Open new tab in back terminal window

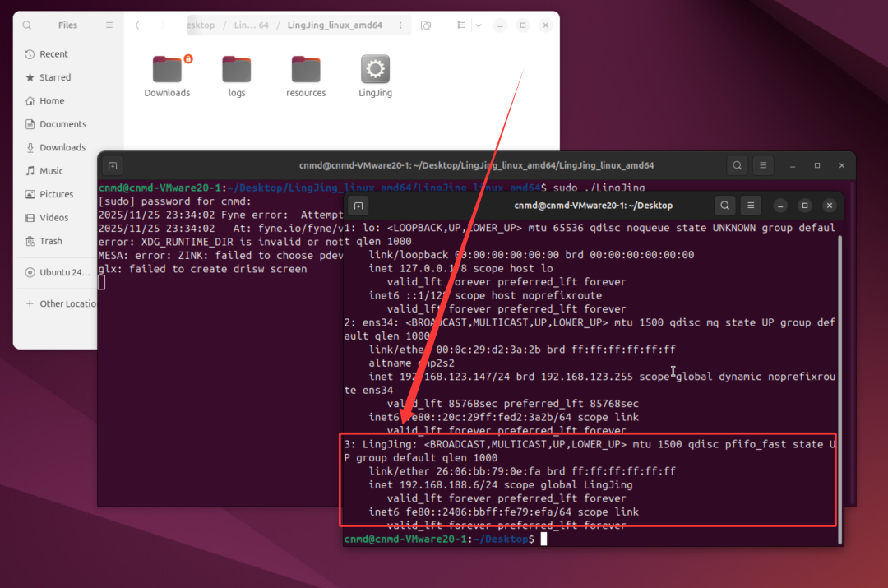tap(113, 166)
